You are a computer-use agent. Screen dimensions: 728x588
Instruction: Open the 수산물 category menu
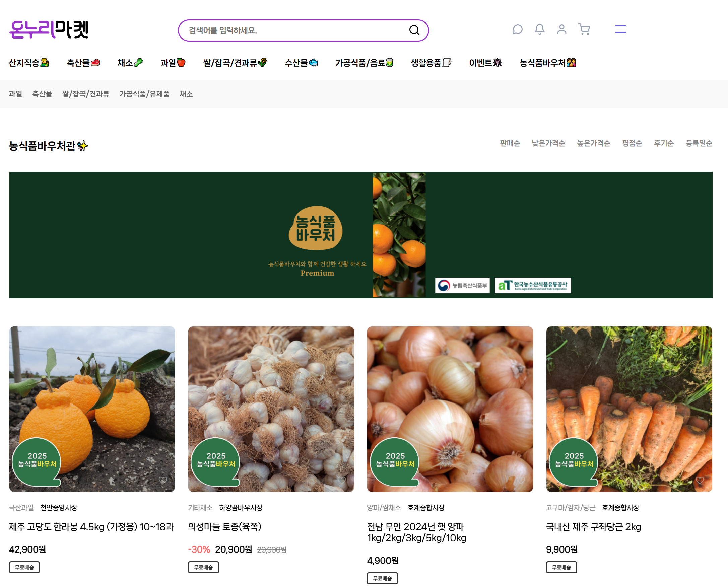click(x=301, y=63)
